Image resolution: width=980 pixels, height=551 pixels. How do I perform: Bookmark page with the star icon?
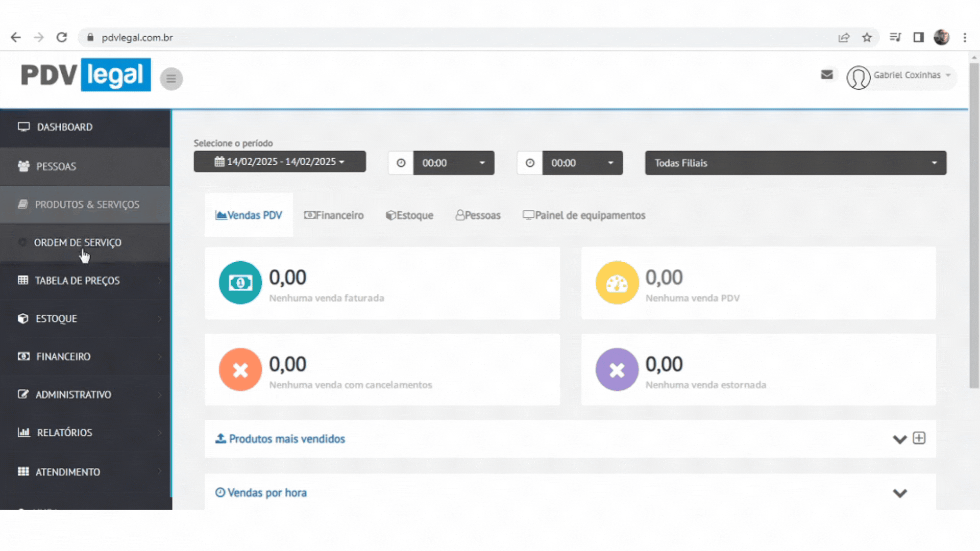(867, 37)
